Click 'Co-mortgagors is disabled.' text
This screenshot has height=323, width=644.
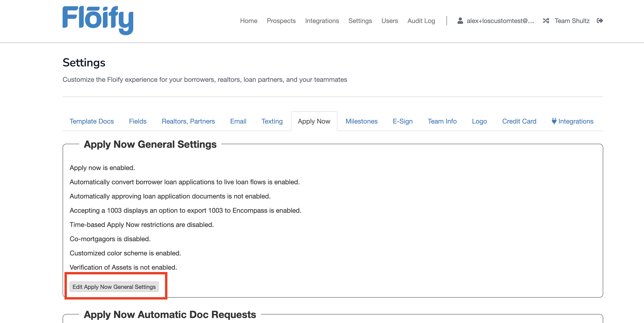[110, 239]
